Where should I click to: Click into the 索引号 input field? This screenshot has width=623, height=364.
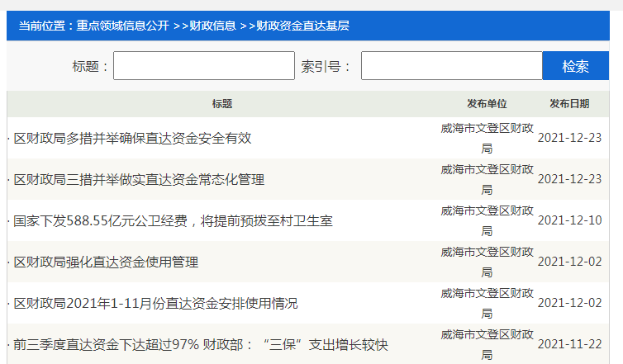tap(450, 66)
